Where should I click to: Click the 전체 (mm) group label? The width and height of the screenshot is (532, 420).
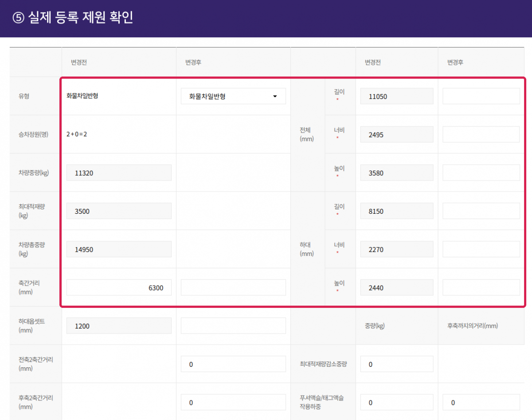307,134
